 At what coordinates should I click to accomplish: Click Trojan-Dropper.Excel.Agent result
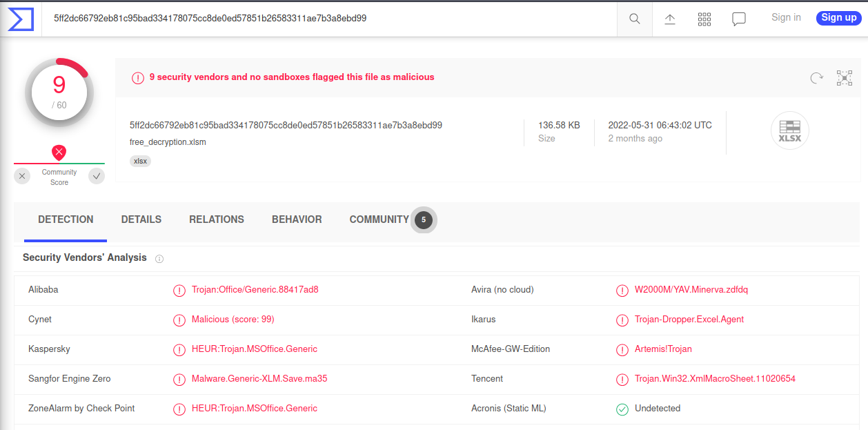pos(689,320)
